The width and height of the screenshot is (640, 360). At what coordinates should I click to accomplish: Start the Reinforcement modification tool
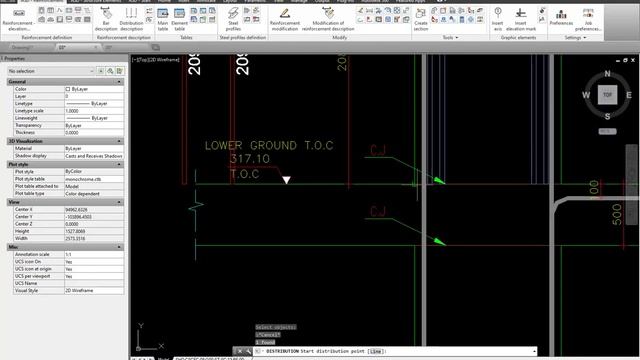[284, 19]
